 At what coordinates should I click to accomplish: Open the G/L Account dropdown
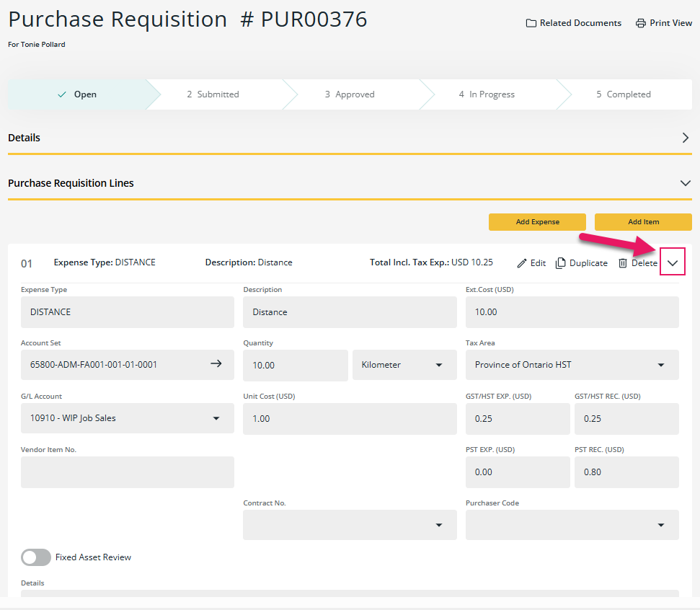(x=127, y=418)
